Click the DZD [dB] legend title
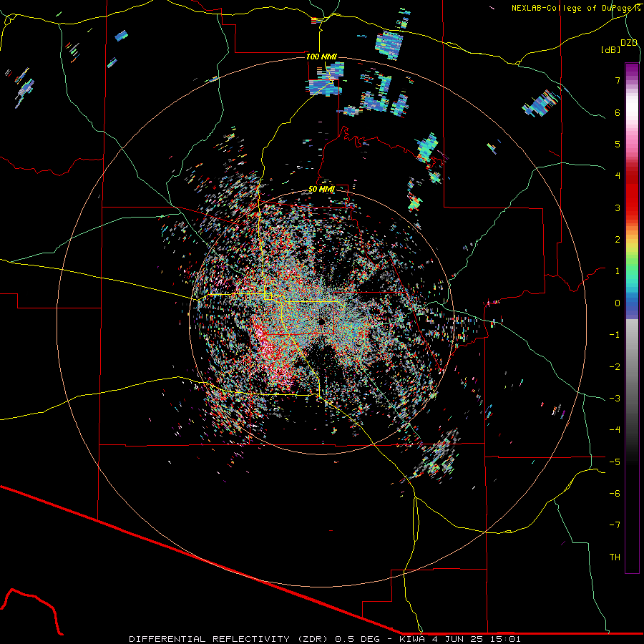Image resolution: width=644 pixels, height=644 pixels. tap(619, 46)
